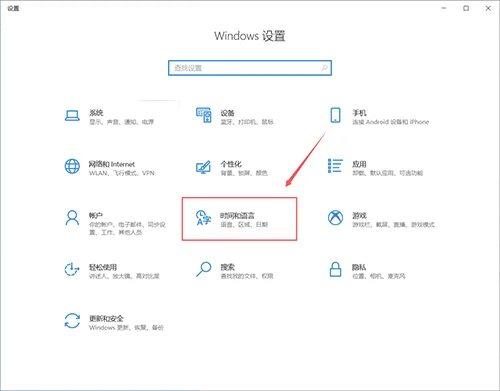This screenshot has height=391, width=500.
Task: Open the Devices (设备) icon
Action: pos(203,115)
